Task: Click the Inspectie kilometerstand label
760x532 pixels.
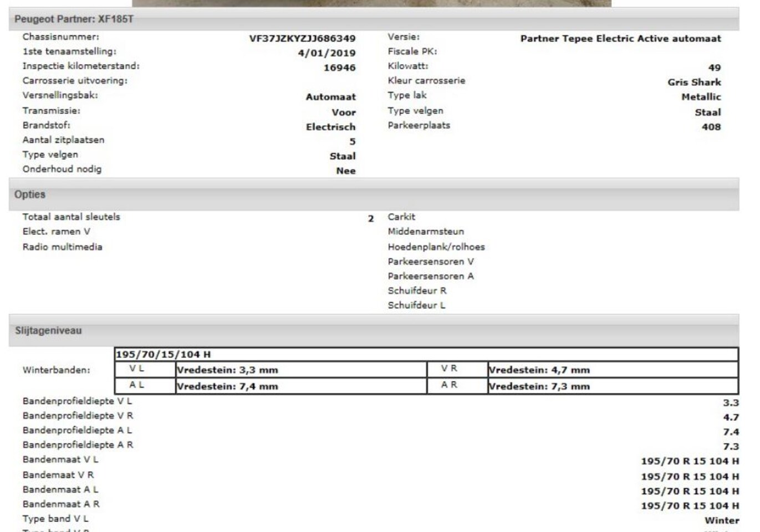Action: pos(81,66)
